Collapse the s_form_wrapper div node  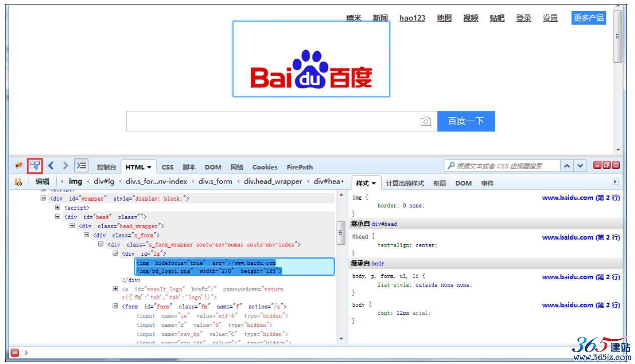click(101, 245)
